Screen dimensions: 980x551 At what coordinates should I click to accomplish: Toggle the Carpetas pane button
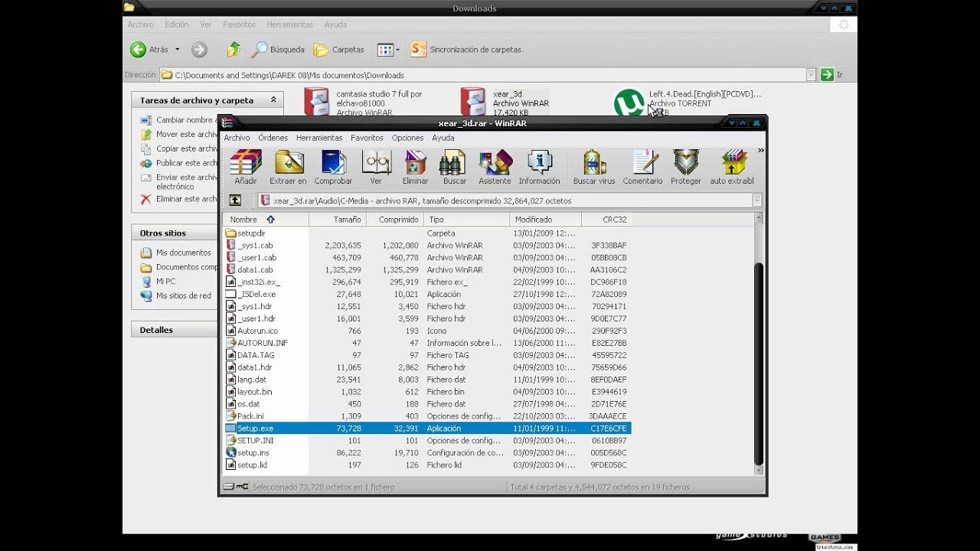pyautogui.click(x=339, y=50)
